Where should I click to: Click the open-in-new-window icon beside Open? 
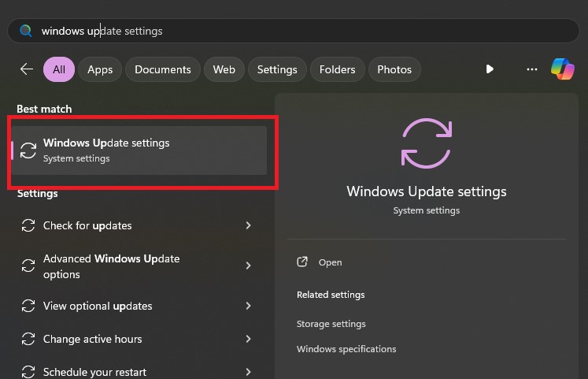pyautogui.click(x=302, y=262)
